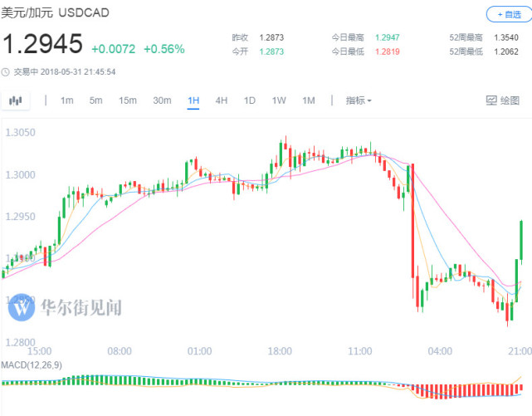532x416 pixels.
Task: Click the 美元/加元 USDCAD title
Action: (55, 13)
